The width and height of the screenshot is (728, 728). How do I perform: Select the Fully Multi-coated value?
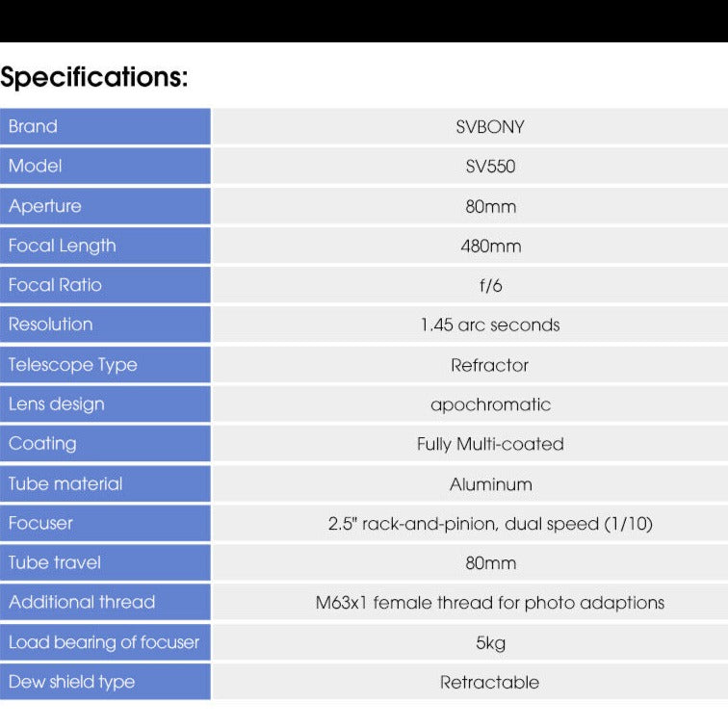[x=490, y=444]
